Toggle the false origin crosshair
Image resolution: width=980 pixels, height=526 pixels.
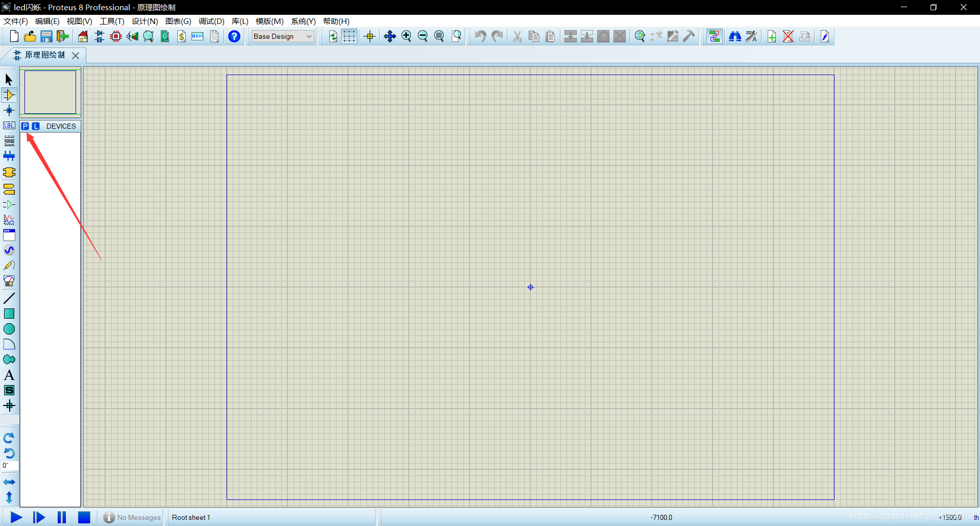point(370,36)
